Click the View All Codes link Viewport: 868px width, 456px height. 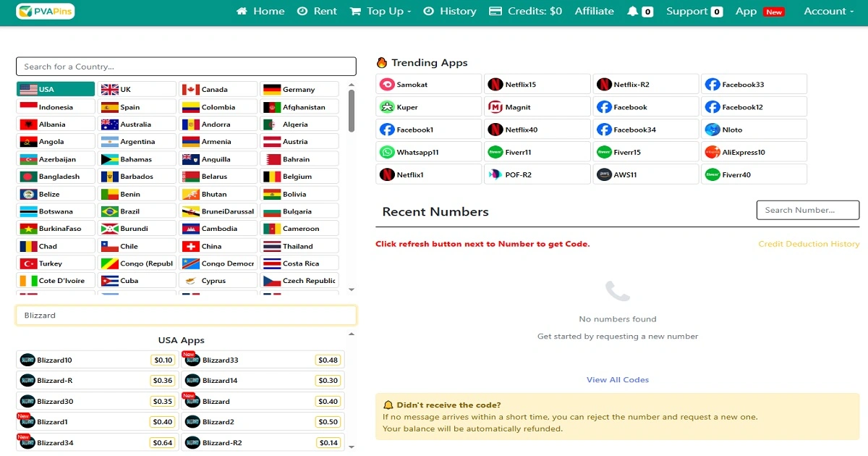(617, 380)
